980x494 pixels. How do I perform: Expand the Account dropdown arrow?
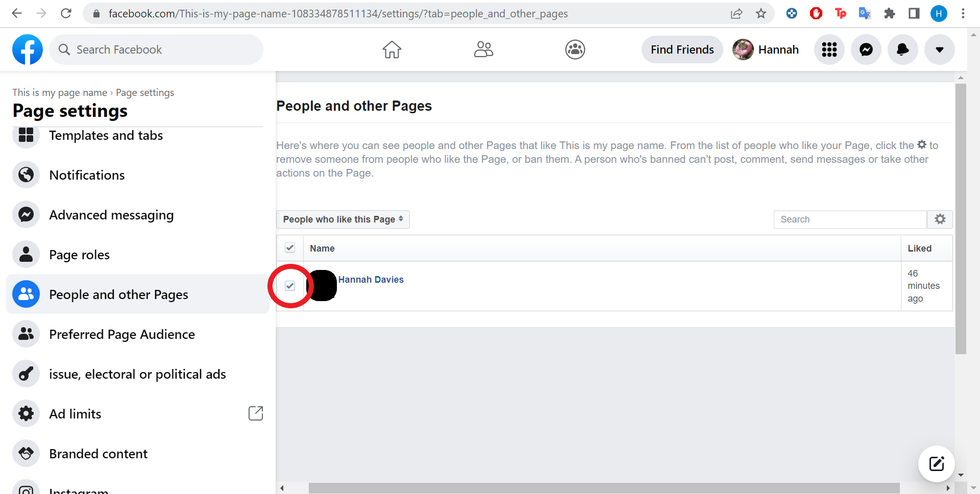coord(940,50)
